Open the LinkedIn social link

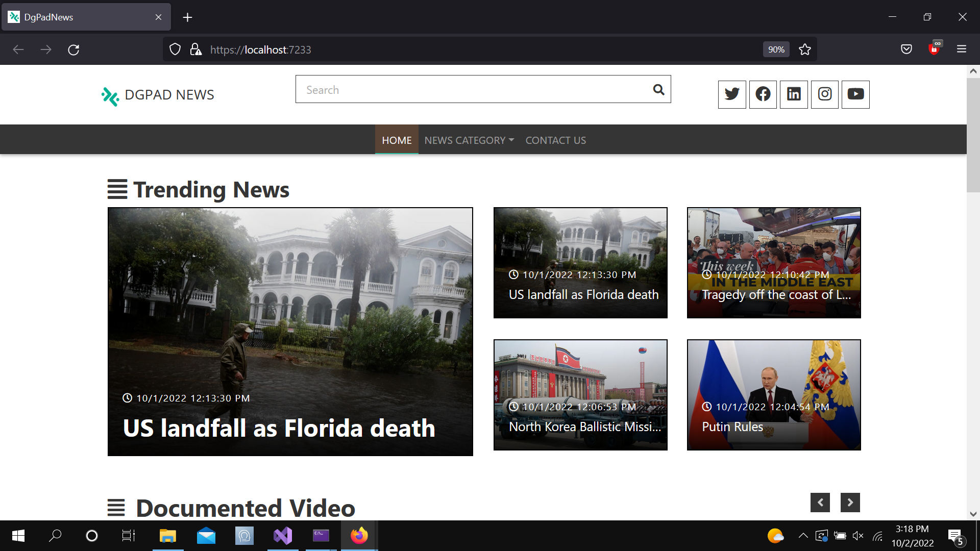pyautogui.click(x=794, y=94)
